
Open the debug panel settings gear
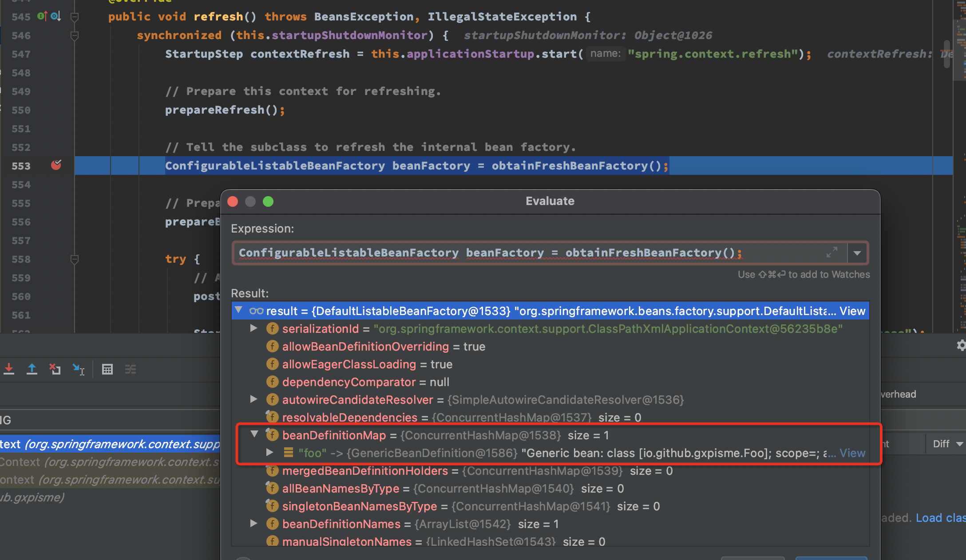[961, 346]
